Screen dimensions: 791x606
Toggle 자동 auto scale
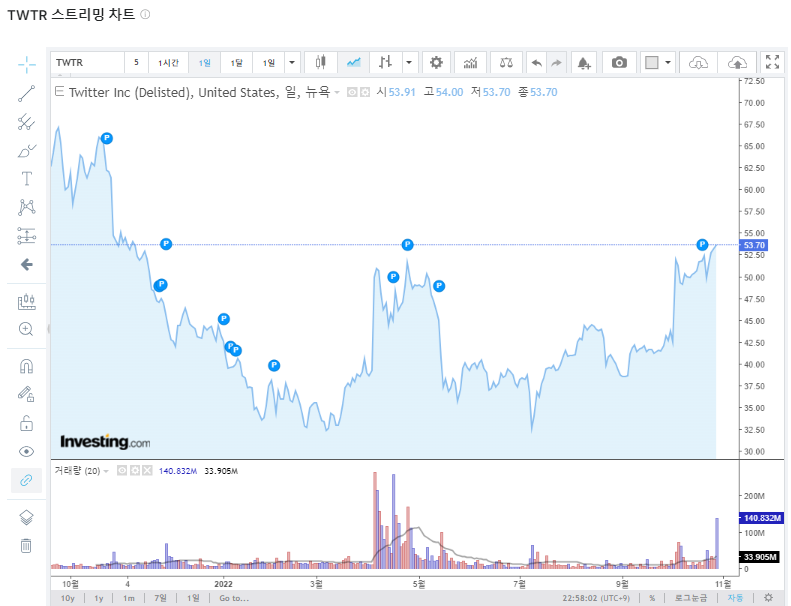(x=735, y=598)
